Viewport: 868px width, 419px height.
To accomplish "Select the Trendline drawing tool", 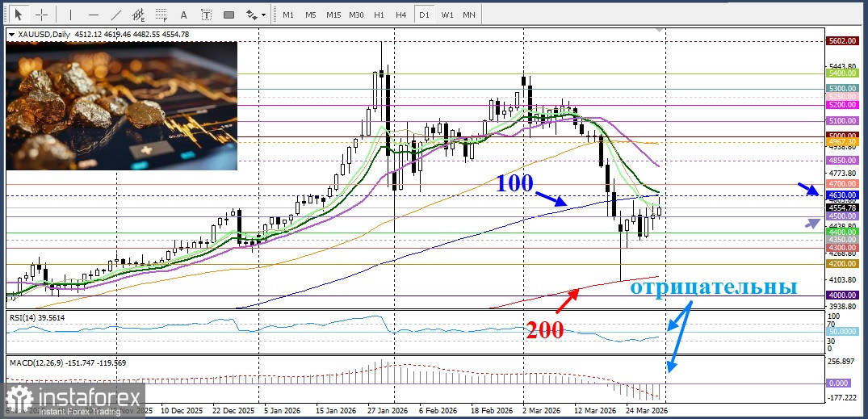I will tap(116, 15).
